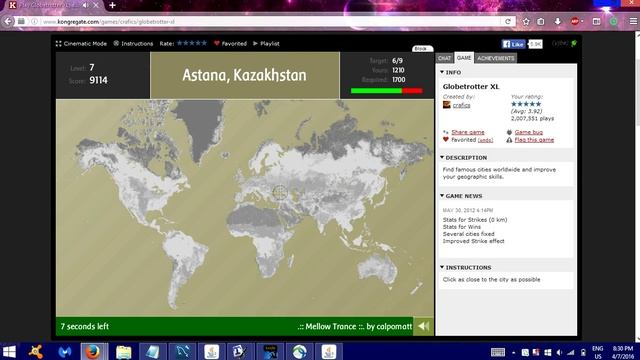Bookmark this page with the star icon
This screenshot has height=360, width=640.
[526, 22]
